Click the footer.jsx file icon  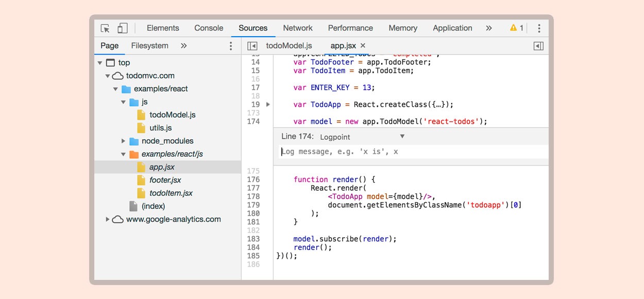coord(141,180)
